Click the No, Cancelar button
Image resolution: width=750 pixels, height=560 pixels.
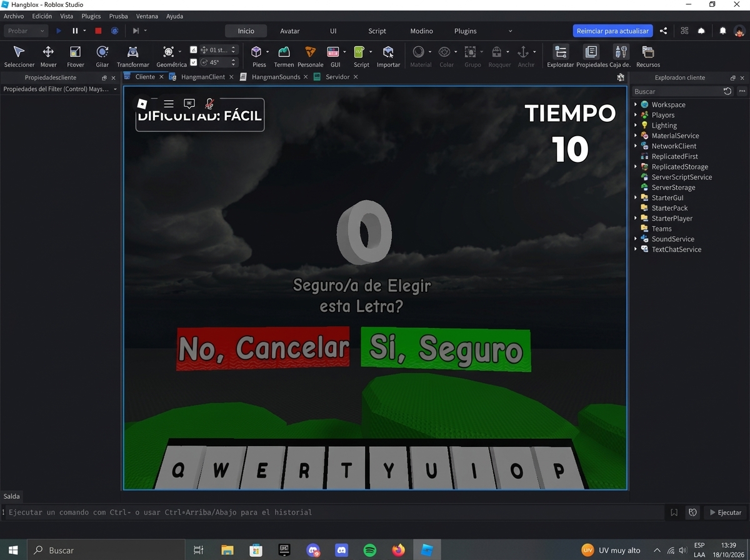tap(263, 348)
